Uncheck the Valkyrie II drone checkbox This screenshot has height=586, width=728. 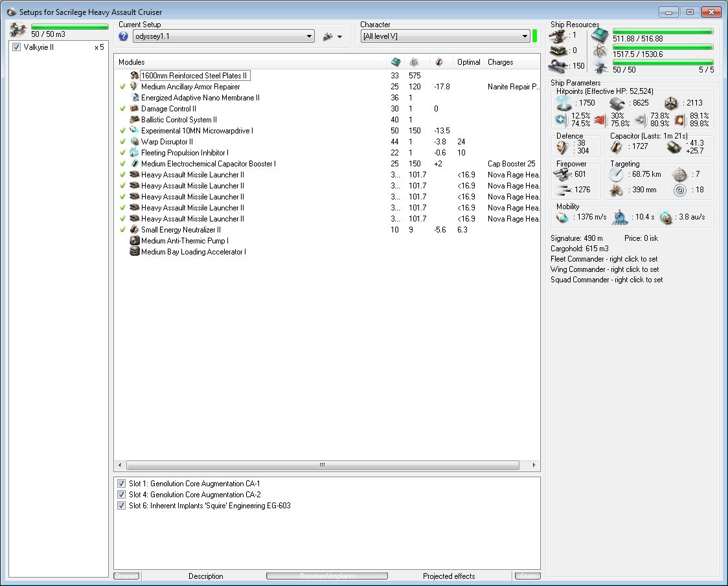point(17,47)
